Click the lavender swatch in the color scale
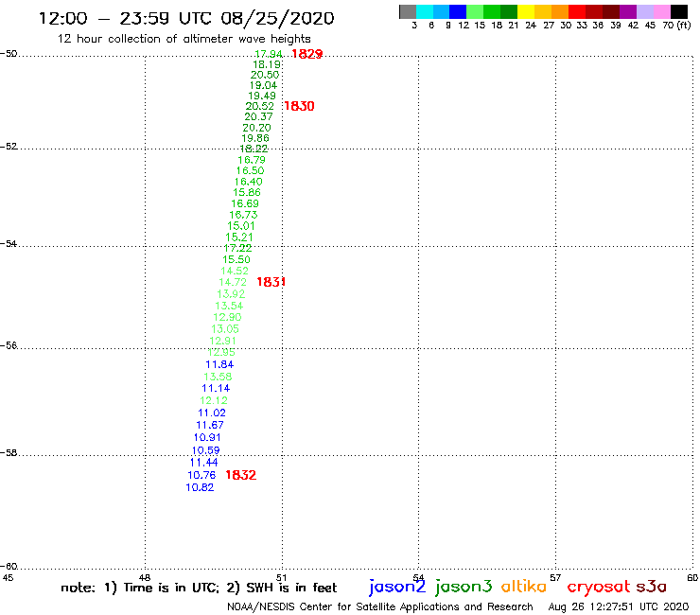The image size is (700, 615). coord(644,12)
